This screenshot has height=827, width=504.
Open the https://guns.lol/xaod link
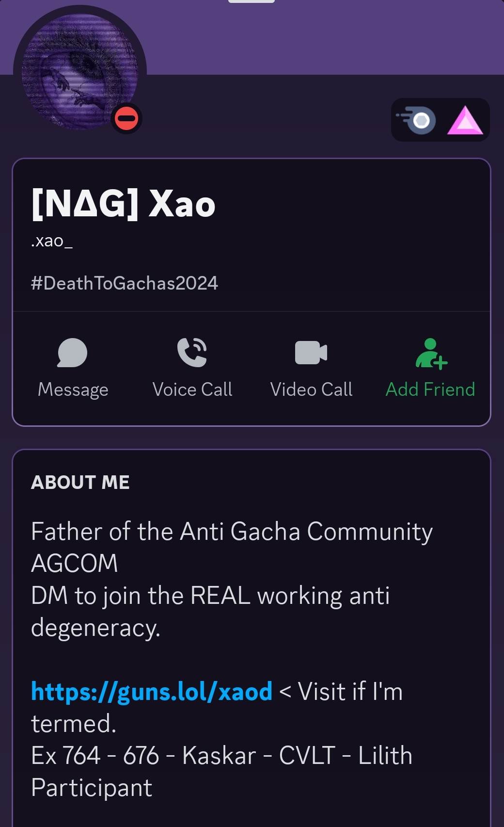[x=152, y=691]
